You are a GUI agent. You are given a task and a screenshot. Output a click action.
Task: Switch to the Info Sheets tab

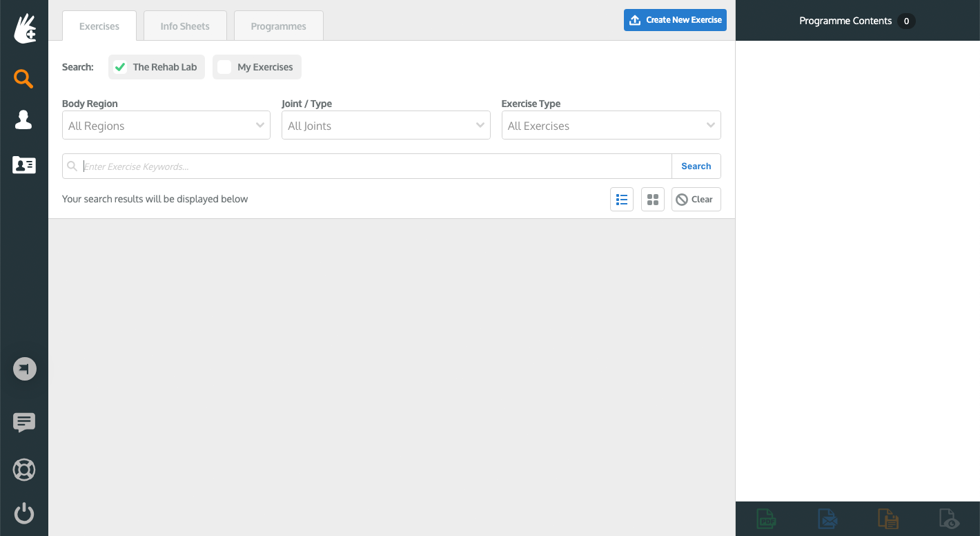point(185,26)
